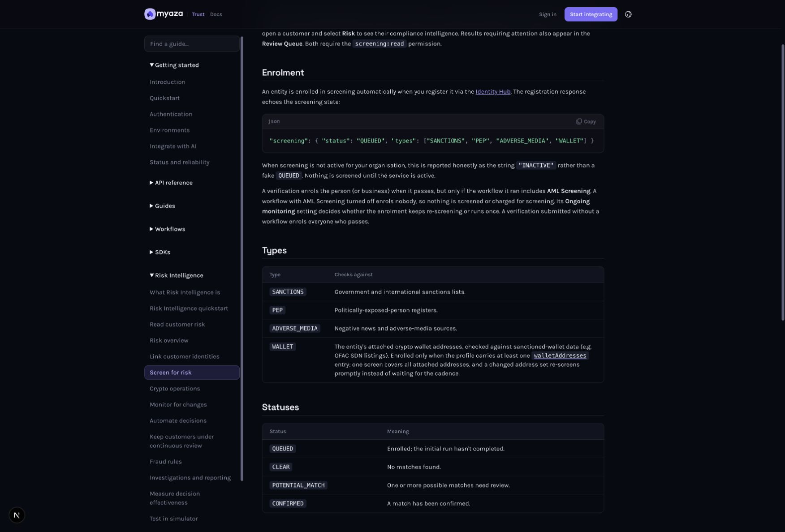The image size is (785, 532).
Task: Open Measure decision effectiveness page
Action: tap(175, 498)
